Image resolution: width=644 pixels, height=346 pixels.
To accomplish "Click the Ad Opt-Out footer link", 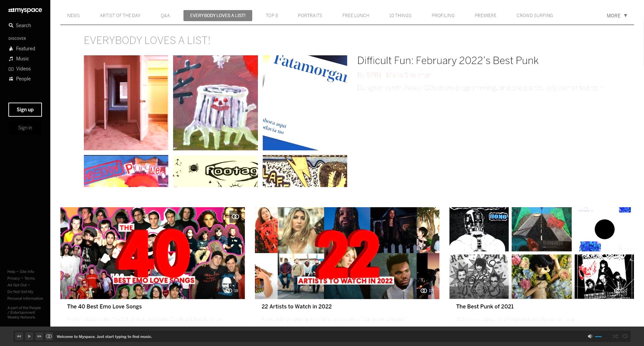I will (17, 285).
